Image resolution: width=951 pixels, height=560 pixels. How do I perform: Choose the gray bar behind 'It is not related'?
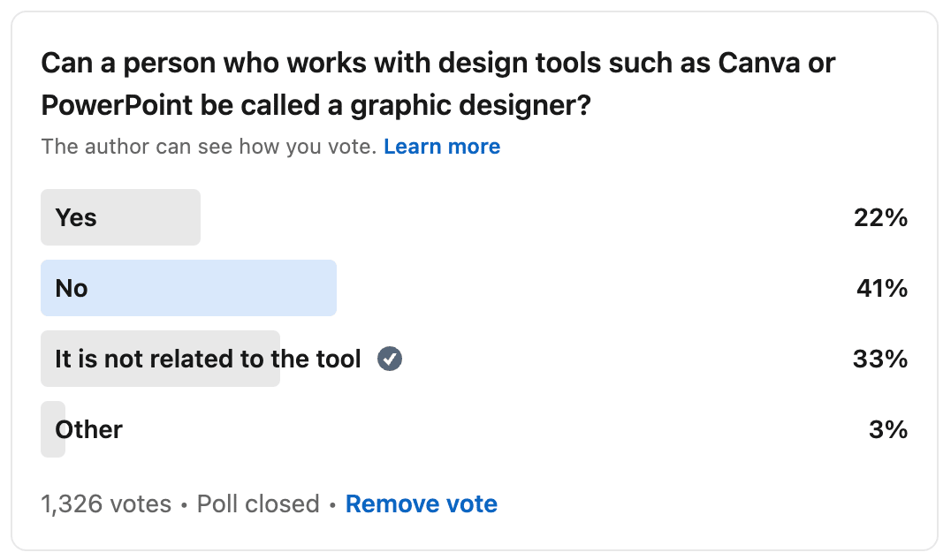point(160,359)
